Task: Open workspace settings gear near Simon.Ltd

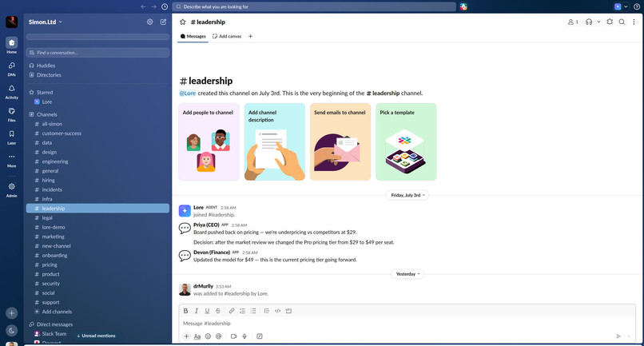Action: click(150, 22)
